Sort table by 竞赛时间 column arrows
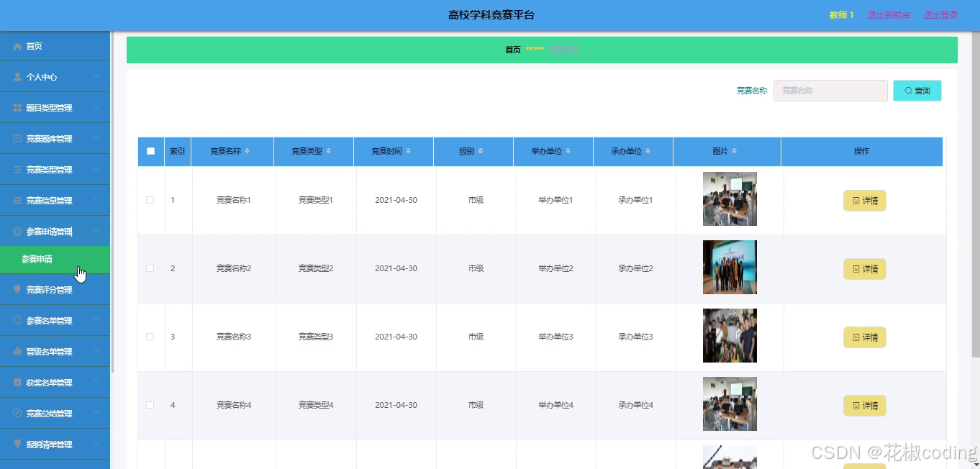Viewport: 980px width, 469px height. point(409,151)
